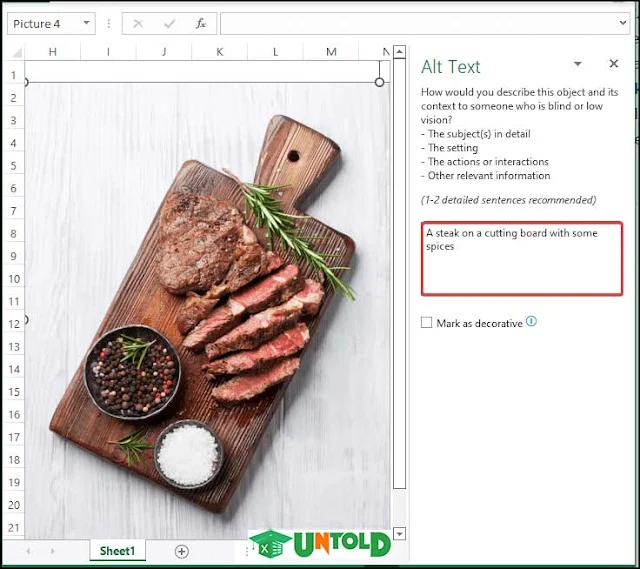Click the vertical scrollbar thumb
Image resolution: width=640 pixels, height=569 pixels.
399,273
